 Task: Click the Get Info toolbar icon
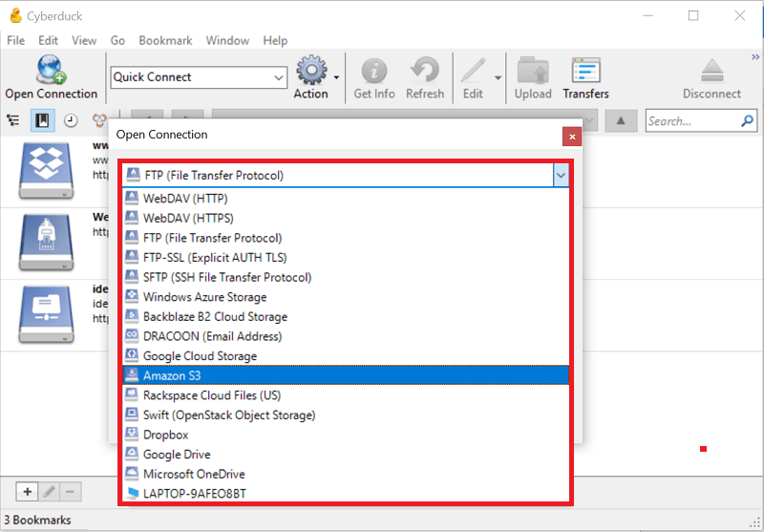(x=374, y=71)
